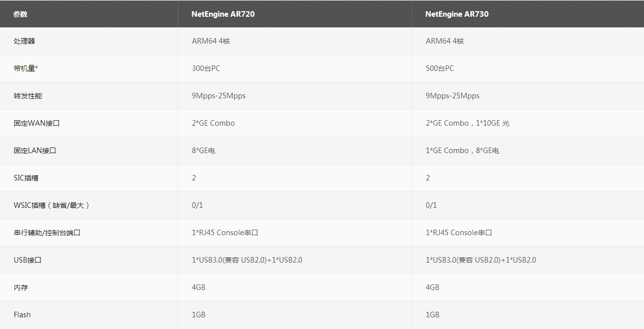Select ARM64 4核 under NetEngine AR720
Image resolution: width=644 pixels, height=329 pixels.
pos(211,41)
